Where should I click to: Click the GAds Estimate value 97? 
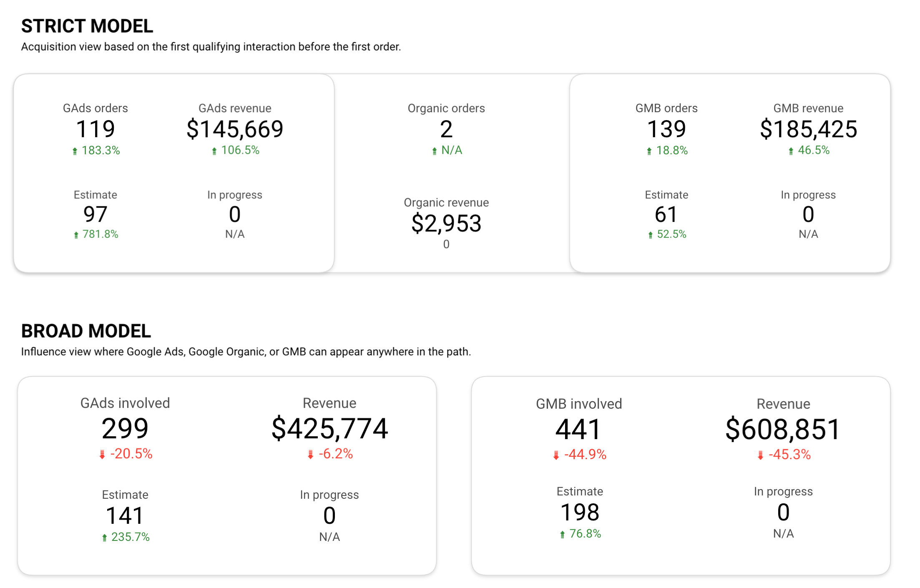(96, 214)
